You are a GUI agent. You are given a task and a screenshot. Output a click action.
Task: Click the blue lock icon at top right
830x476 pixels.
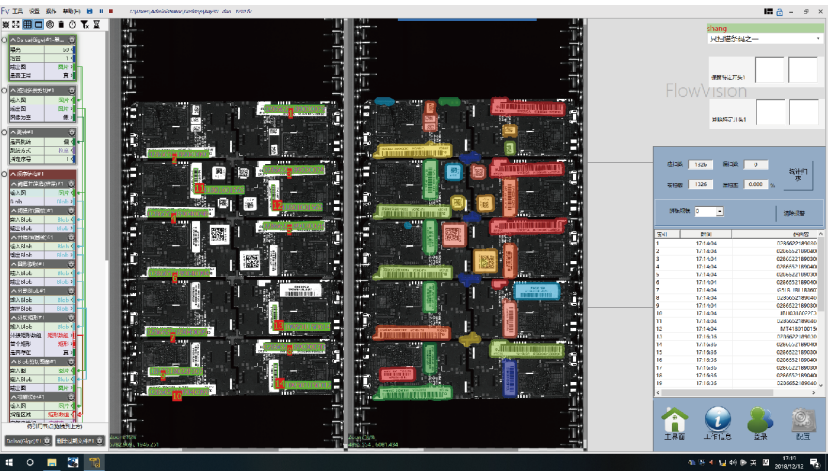780,12
